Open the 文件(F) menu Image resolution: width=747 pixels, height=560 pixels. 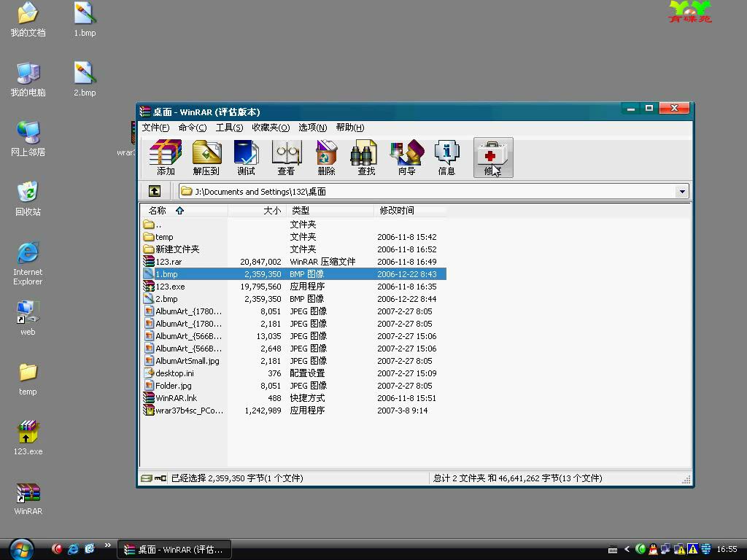tap(155, 128)
